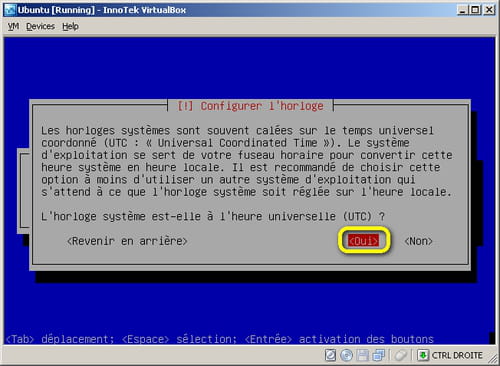500x366 pixels.
Task: Minimize the VirtualBox window
Action: click(462, 10)
